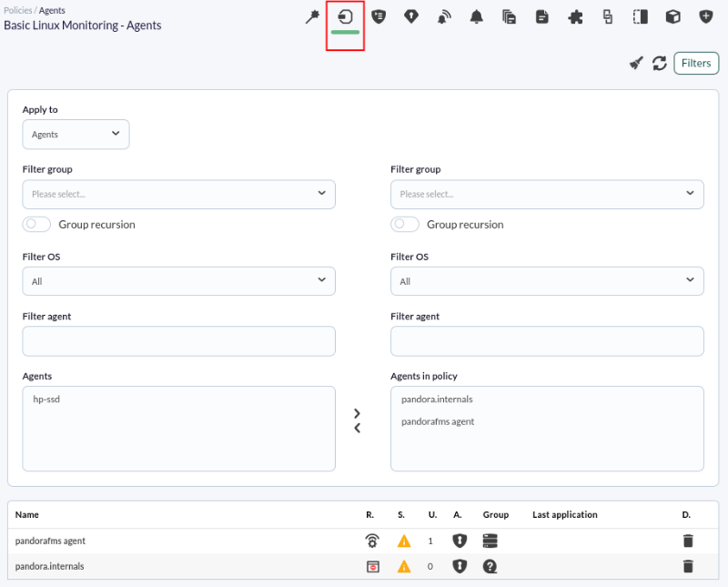Image resolution: width=728 pixels, height=587 pixels.
Task: Open the half-dashed panel icon
Action: [641, 17]
